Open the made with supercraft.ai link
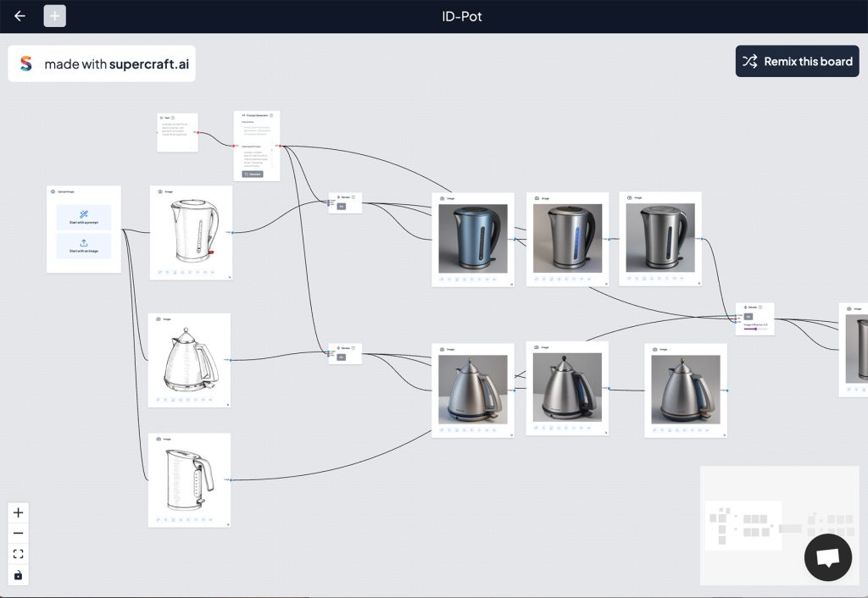 pos(116,64)
